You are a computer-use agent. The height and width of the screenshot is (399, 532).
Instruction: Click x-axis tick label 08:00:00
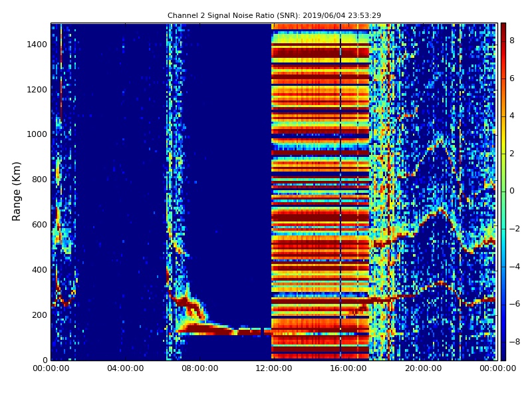pyautogui.click(x=200, y=368)
